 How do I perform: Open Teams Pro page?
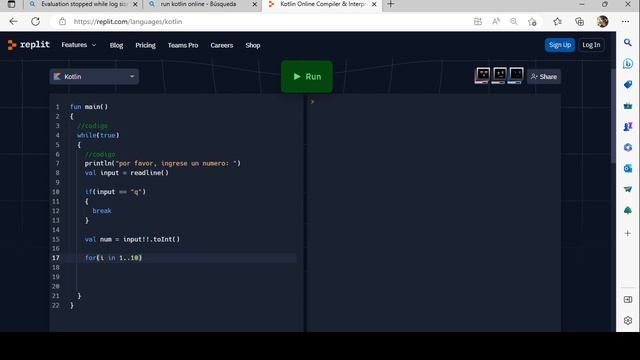point(183,45)
